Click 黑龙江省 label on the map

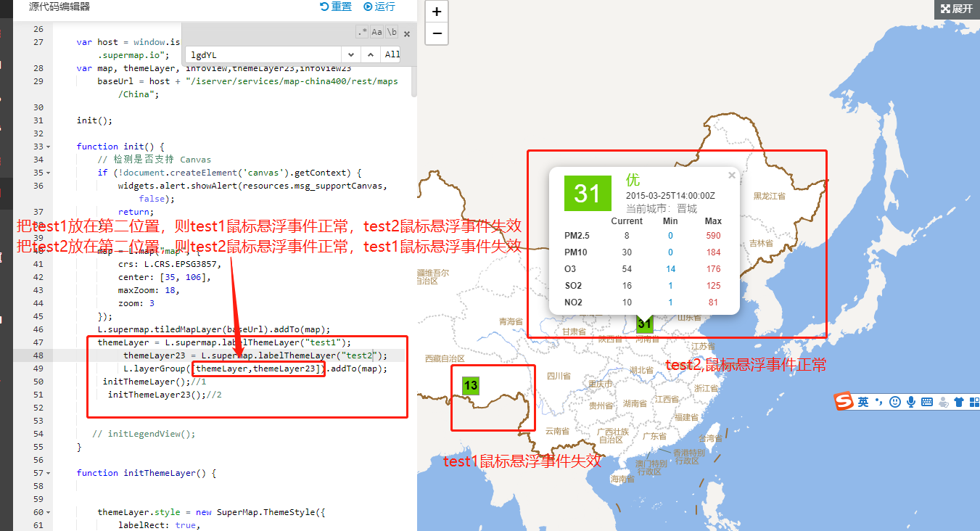tap(769, 196)
